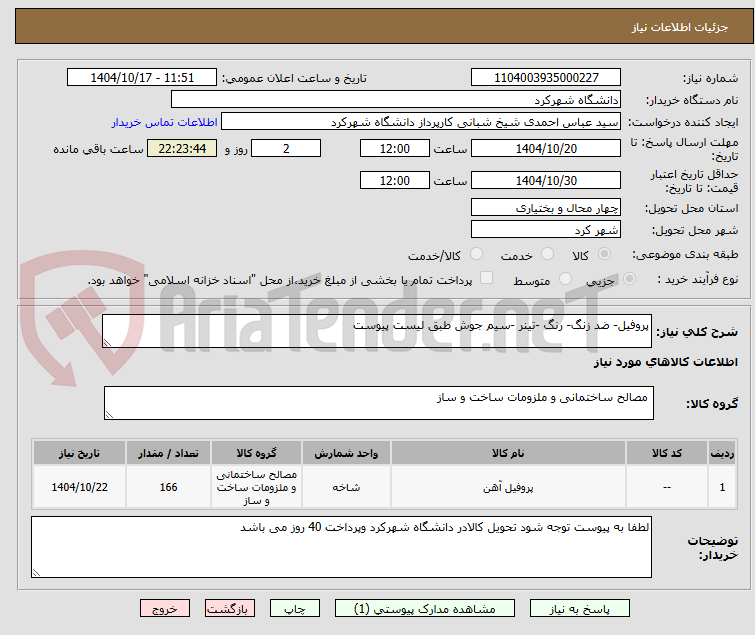Click the شرح کلی نیاز description text area

tap(377, 331)
